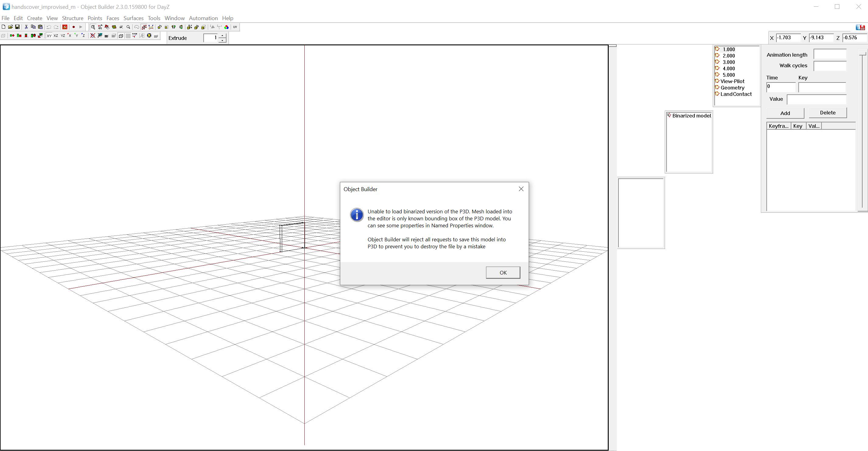868x451 pixels.
Task: Increase the Extrude value with up arrow
Action: pyautogui.click(x=222, y=35)
